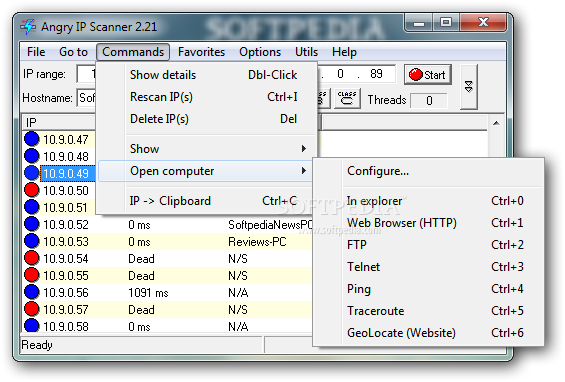Select Configure... in the submenu
Image resolution: width=565 pixels, height=382 pixels.
(x=428, y=171)
